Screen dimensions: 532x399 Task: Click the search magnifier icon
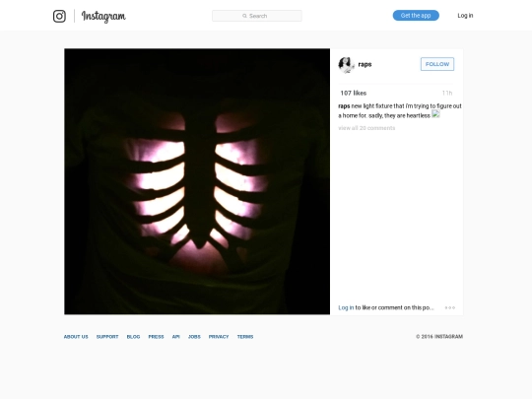[x=244, y=16]
